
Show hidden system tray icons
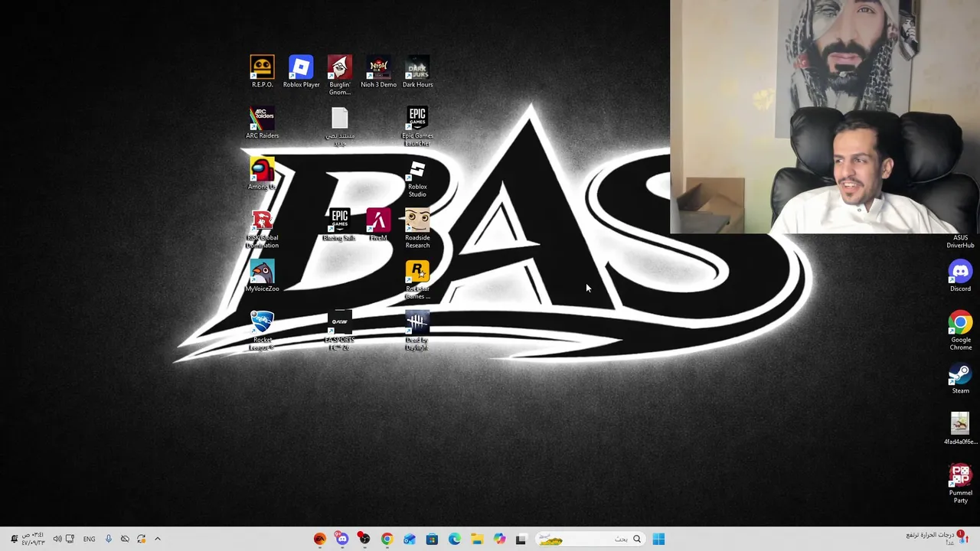point(158,539)
